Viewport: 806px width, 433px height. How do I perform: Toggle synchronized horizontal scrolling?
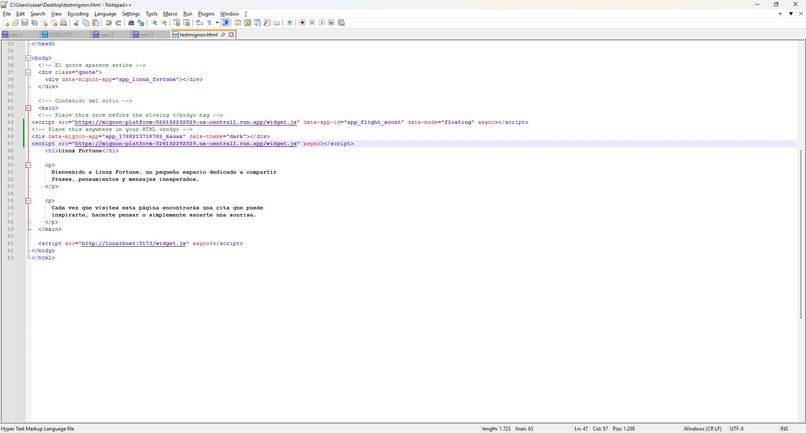[186, 23]
